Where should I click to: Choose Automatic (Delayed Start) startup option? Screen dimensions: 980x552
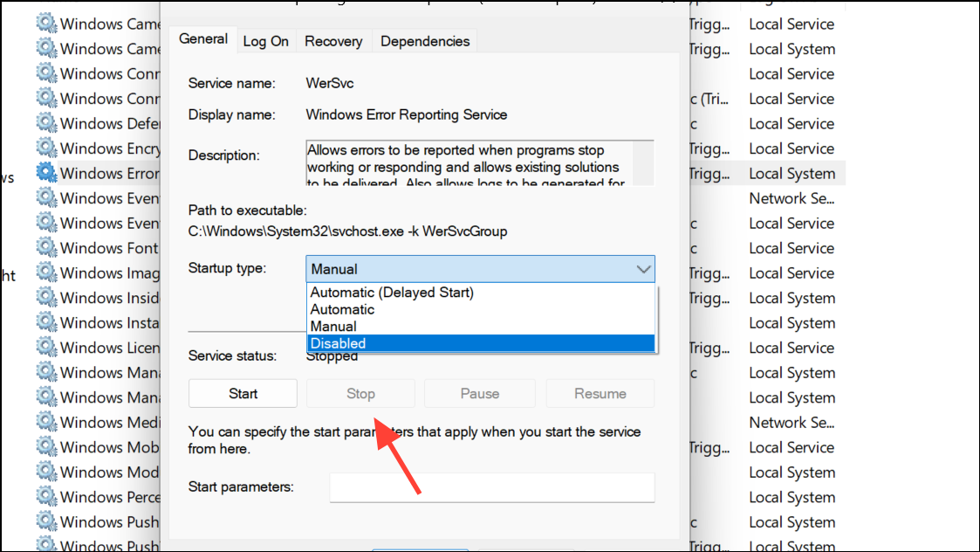coord(392,293)
